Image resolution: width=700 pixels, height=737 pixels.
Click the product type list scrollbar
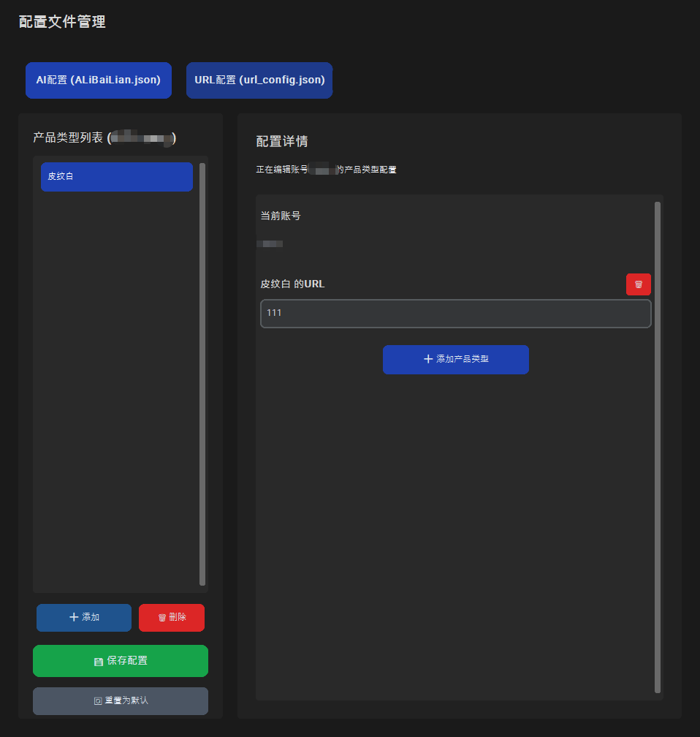pyautogui.click(x=202, y=373)
